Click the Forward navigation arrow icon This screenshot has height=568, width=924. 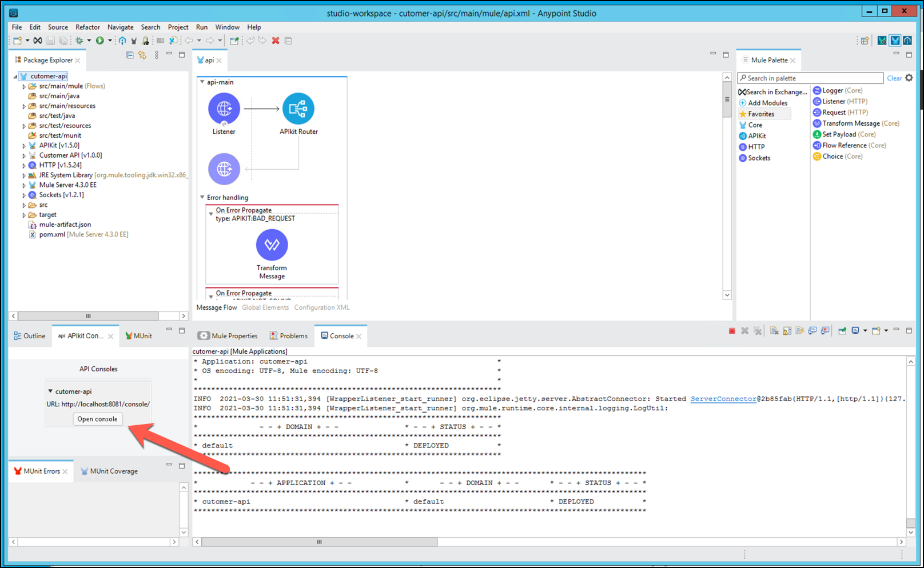tap(210, 41)
